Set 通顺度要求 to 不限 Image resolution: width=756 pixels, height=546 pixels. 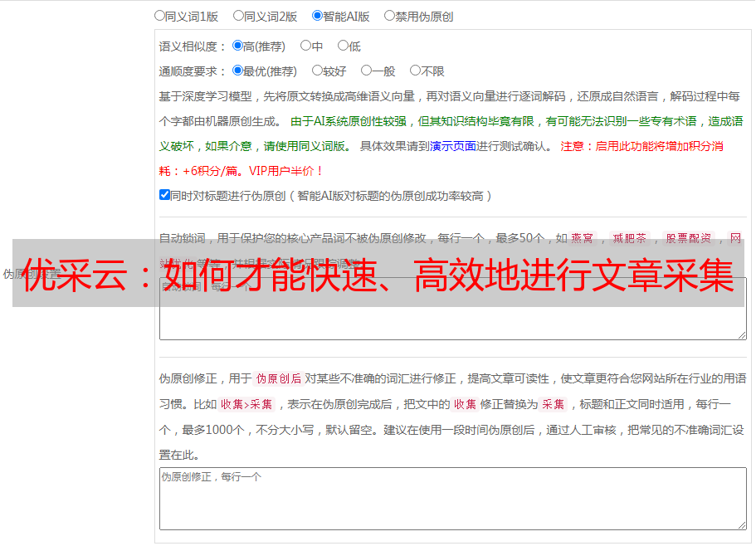pos(415,71)
